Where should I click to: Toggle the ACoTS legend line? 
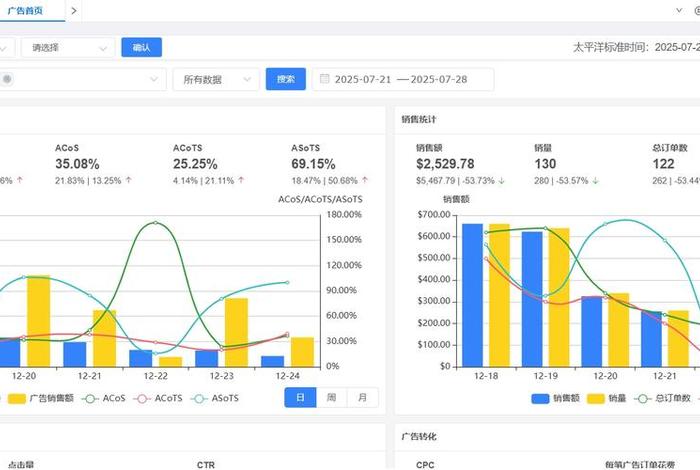point(158,398)
